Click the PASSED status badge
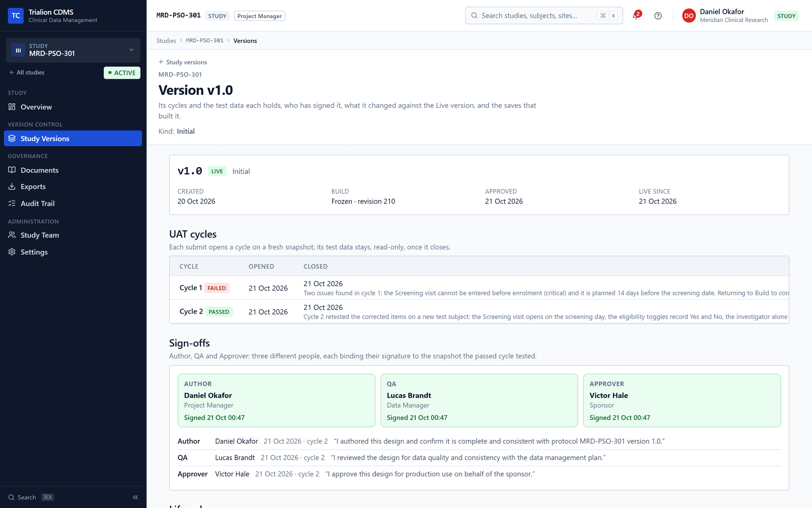Image resolution: width=812 pixels, height=508 pixels. point(219,312)
